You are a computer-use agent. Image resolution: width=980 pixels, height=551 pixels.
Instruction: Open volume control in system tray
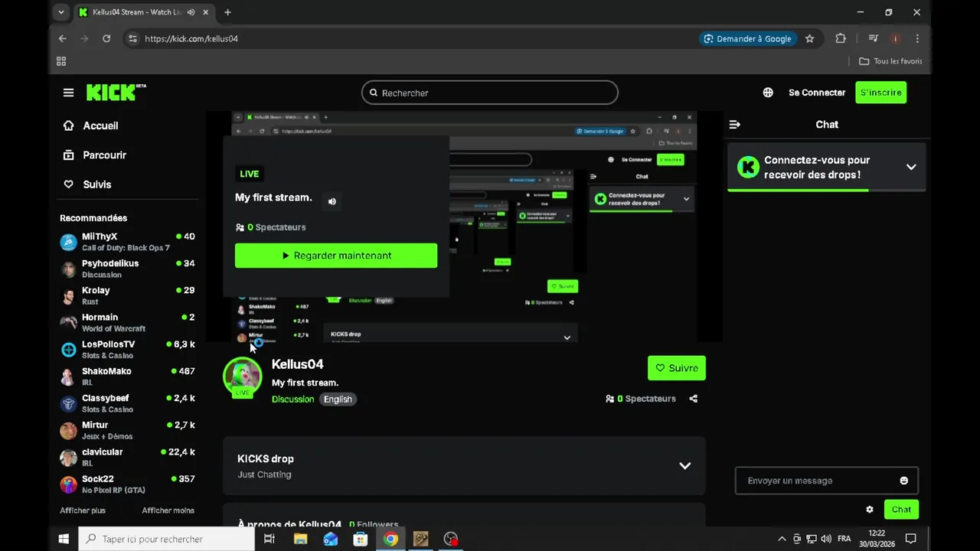pyautogui.click(x=826, y=539)
